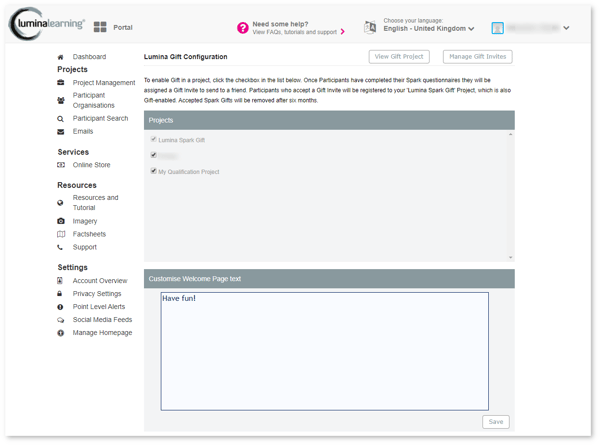Viewport: 600px width, 445px height.
Task: Open Account Overview settings
Action: pyautogui.click(x=100, y=280)
